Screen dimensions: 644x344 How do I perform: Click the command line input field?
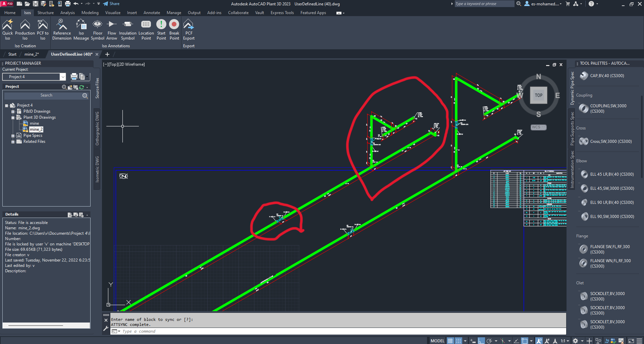click(x=201, y=331)
